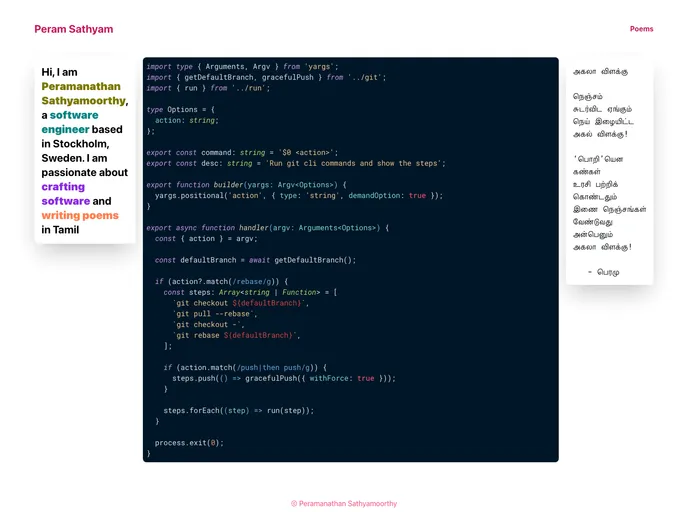
Task: Open the Poems navigation link
Action: click(x=641, y=29)
